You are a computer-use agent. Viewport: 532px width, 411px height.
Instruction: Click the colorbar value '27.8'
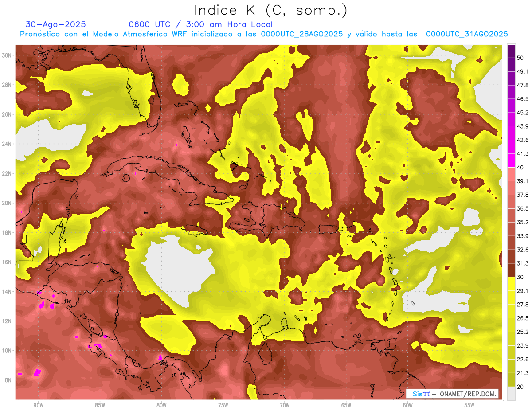tap(522, 305)
